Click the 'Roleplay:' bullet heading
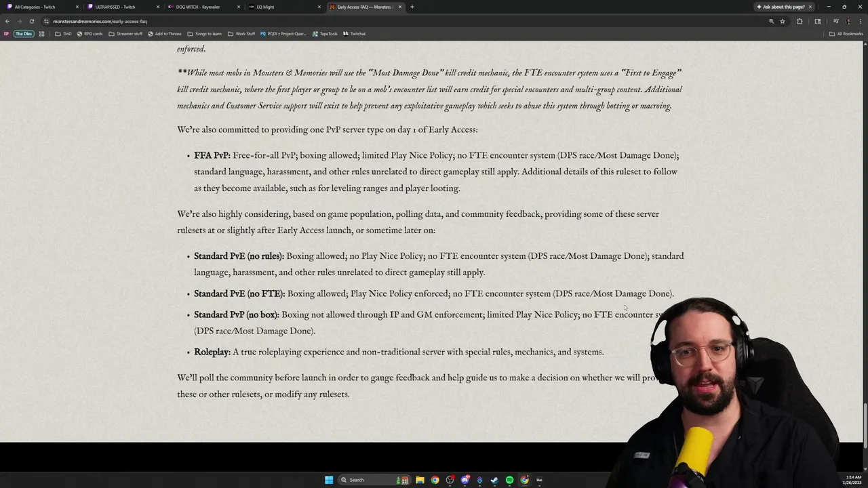Screen dimensions: 868x488 coord(212,352)
